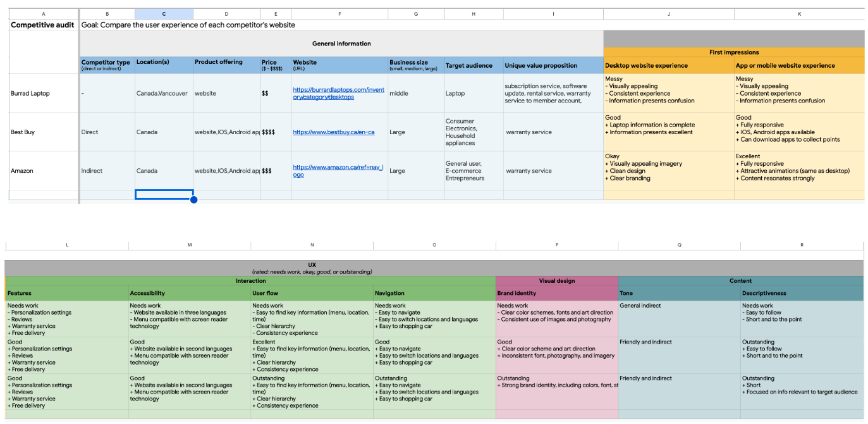Viewport: 868px width, 424px height.
Task: Select highlighted column C header
Action: coord(164,13)
